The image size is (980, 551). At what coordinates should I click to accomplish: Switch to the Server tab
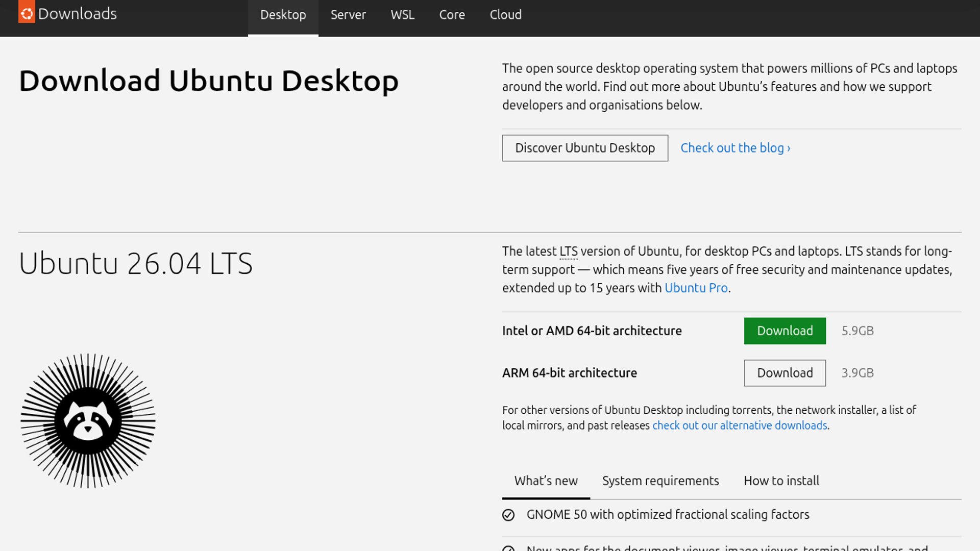pyautogui.click(x=348, y=15)
